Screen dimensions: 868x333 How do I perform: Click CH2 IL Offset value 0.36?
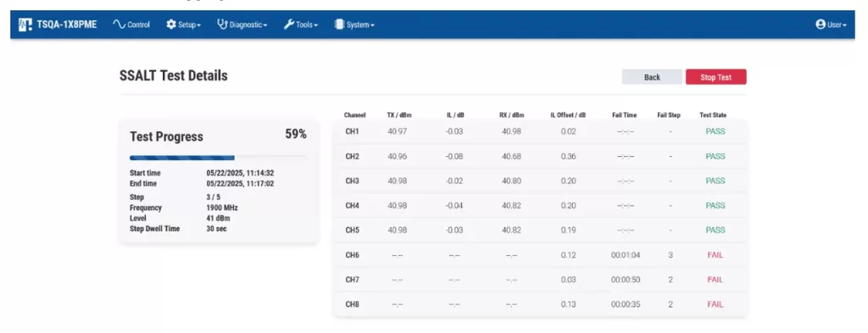point(568,157)
